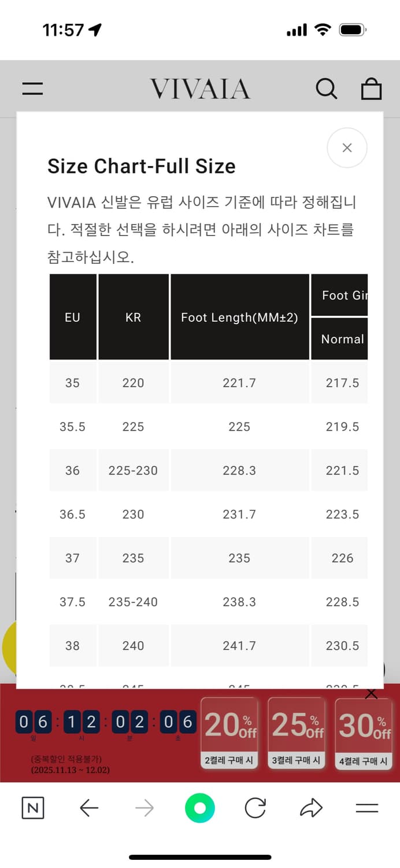
Task: Tap the green Naver home button
Action: [199, 808]
